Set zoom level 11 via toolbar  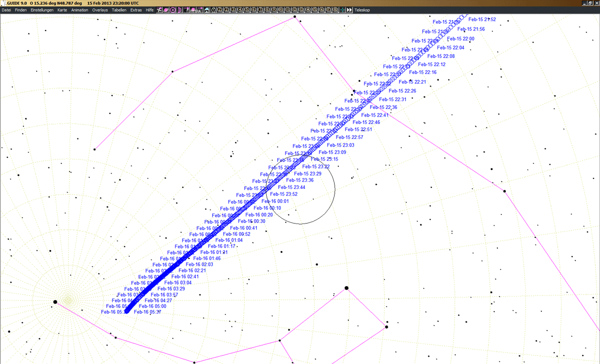click(x=287, y=10)
